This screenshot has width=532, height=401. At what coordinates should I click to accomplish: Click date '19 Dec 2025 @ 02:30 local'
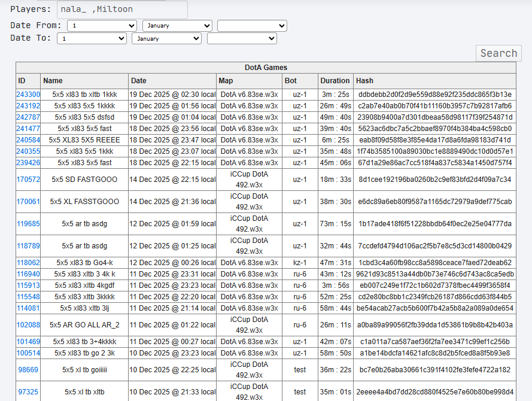pyautogui.click(x=172, y=95)
